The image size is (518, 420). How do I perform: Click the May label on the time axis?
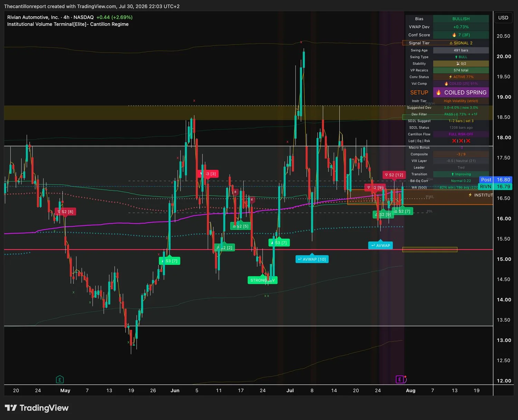click(65, 390)
